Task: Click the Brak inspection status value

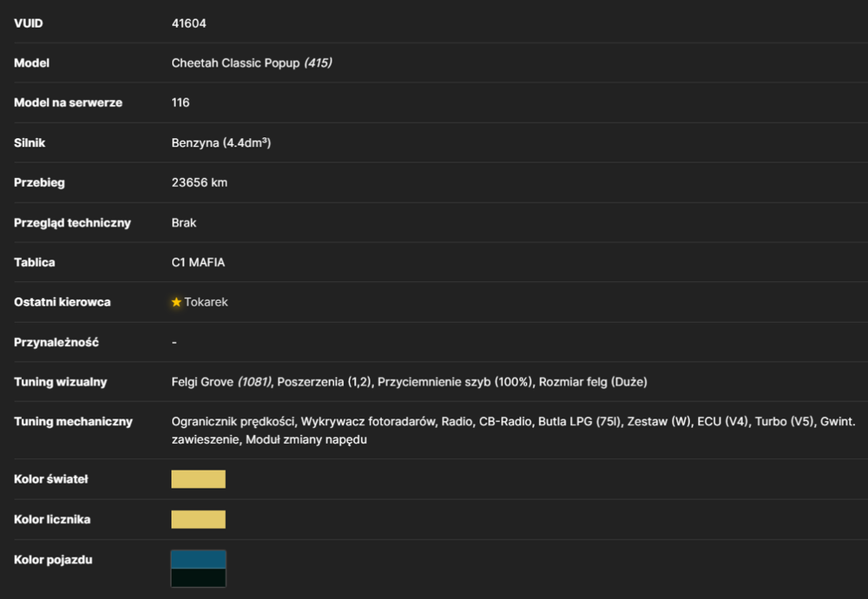Action: [184, 222]
